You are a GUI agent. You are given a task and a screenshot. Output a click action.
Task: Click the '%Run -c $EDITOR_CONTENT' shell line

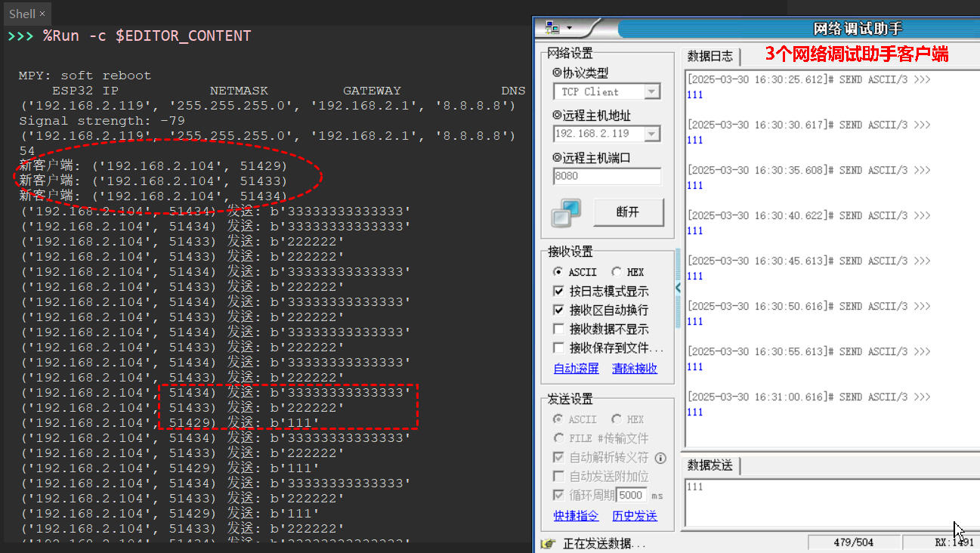tap(147, 36)
